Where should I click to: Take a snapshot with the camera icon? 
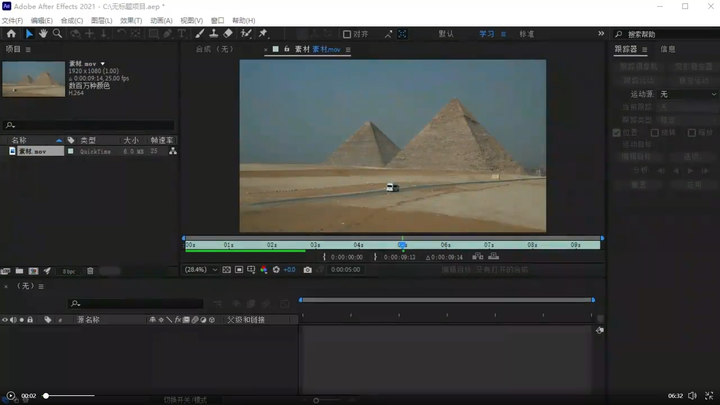pos(308,270)
